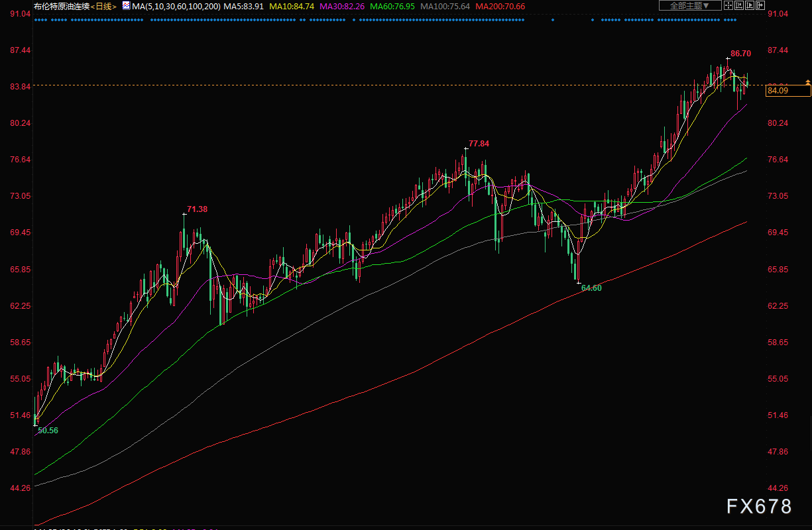This screenshot has width=812, height=530.
Task: Click the 86.70 high price marker
Action: tap(740, 53)
